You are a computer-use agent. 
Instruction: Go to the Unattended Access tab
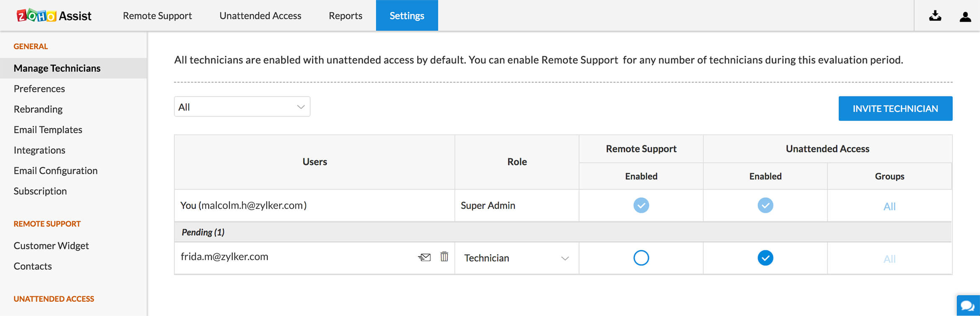pos(260,16)
